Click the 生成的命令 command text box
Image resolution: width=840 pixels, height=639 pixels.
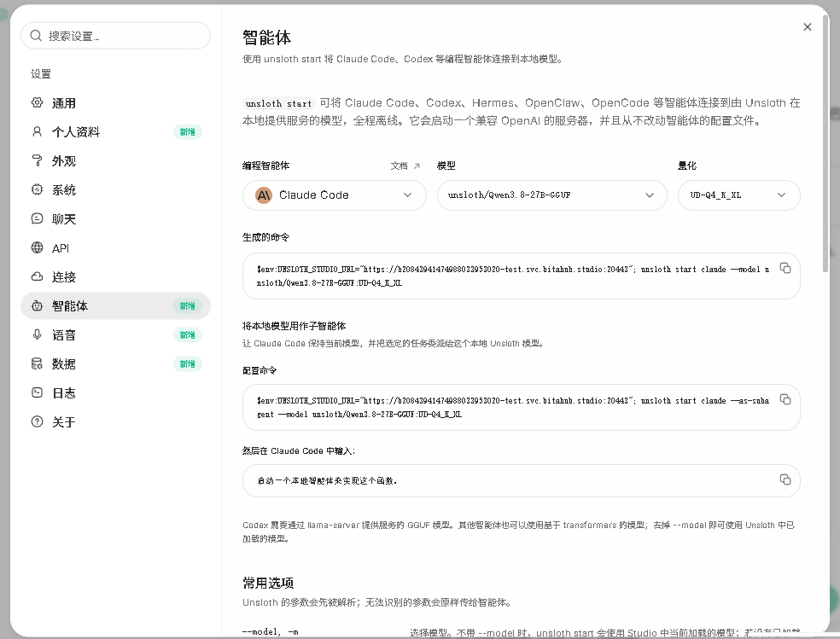522,276
